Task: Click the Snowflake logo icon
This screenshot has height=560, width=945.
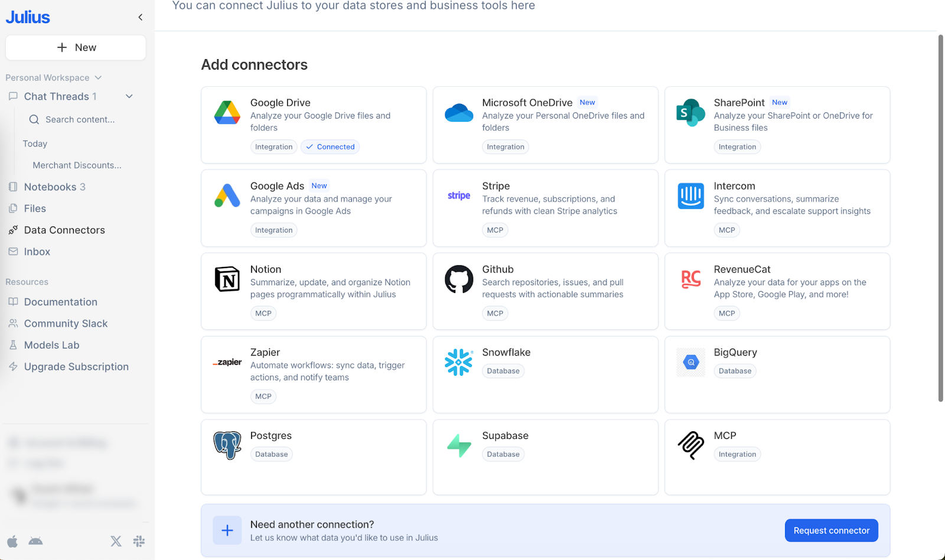Action: [459, 362]
